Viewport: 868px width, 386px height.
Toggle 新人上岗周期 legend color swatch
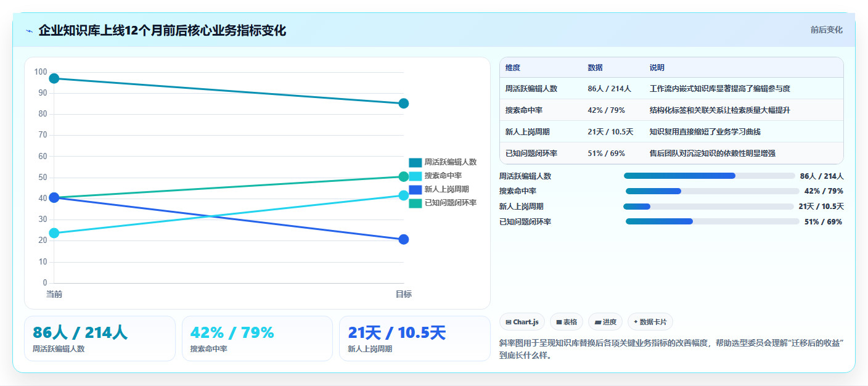pyautogui.click(x=416, y=189)
